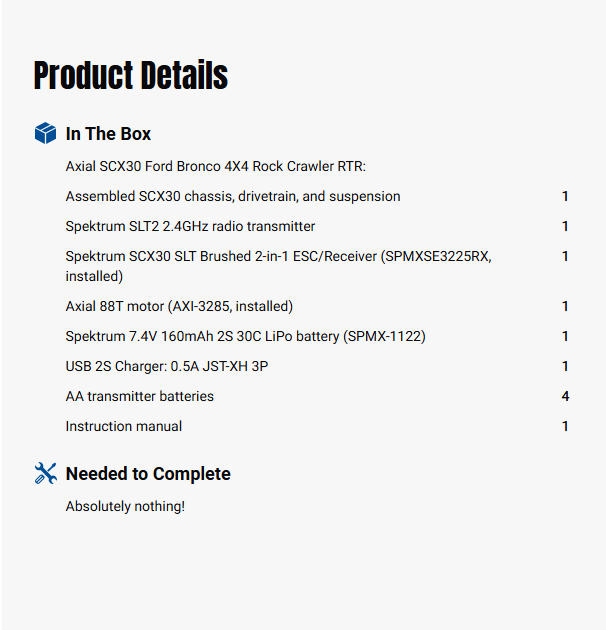Viewport: 606px width, 630px height.
Task: Select the In The Box heading
Action: pyautogui.click(x=108, y=134)
